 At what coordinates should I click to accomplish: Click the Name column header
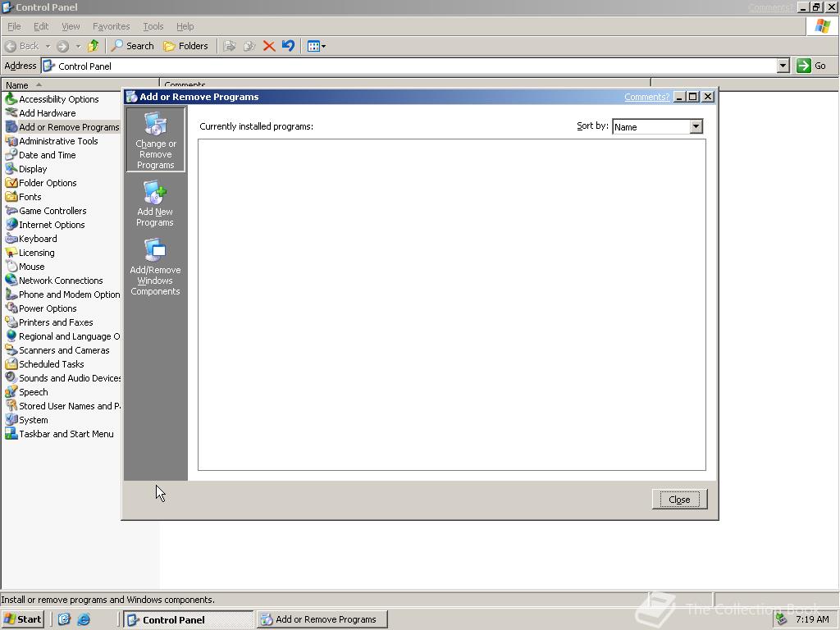click(80, 84)
